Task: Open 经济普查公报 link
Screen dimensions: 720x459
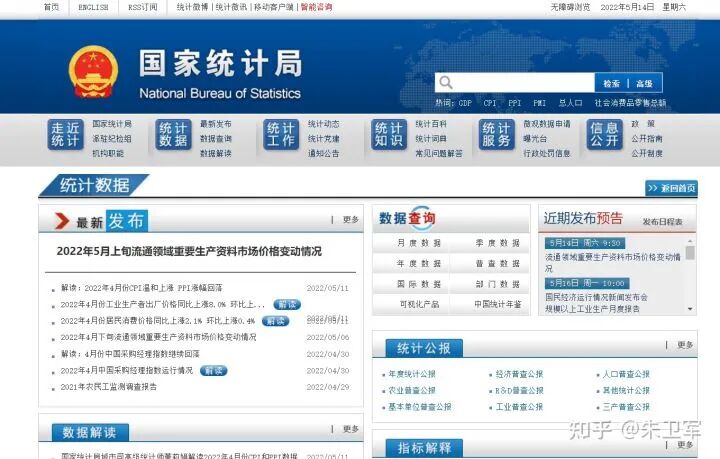Action: click(x=519, y=374)
